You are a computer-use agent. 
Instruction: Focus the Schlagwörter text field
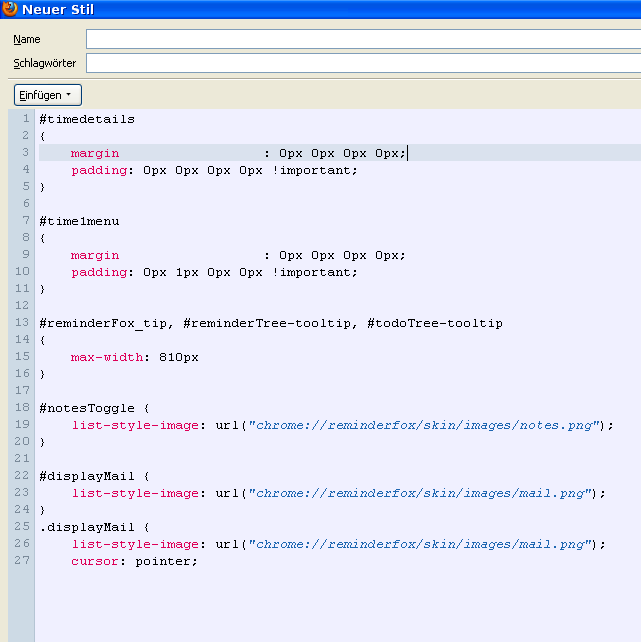pos(360,63)
